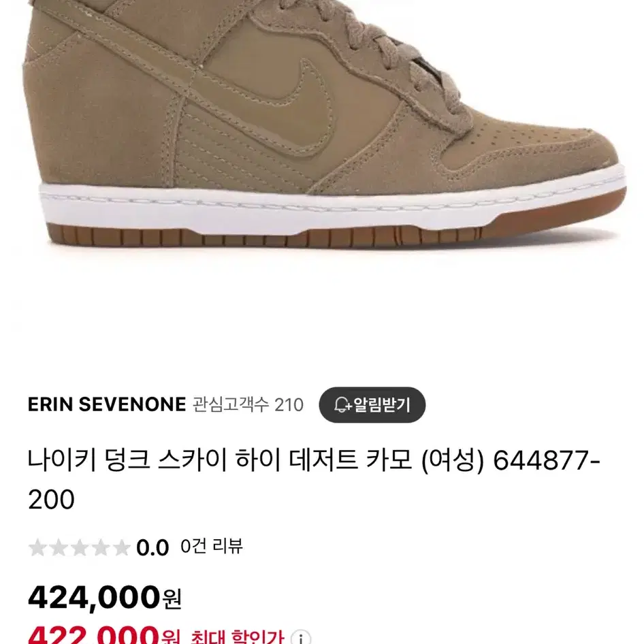Click the second gray rating star
The image size is (644, 644).
[59, 547]
